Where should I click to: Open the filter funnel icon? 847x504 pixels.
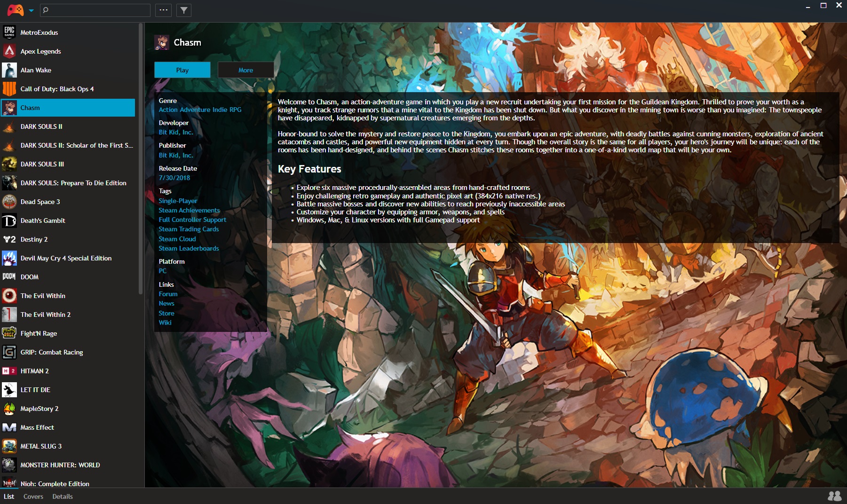click(184, 10)
